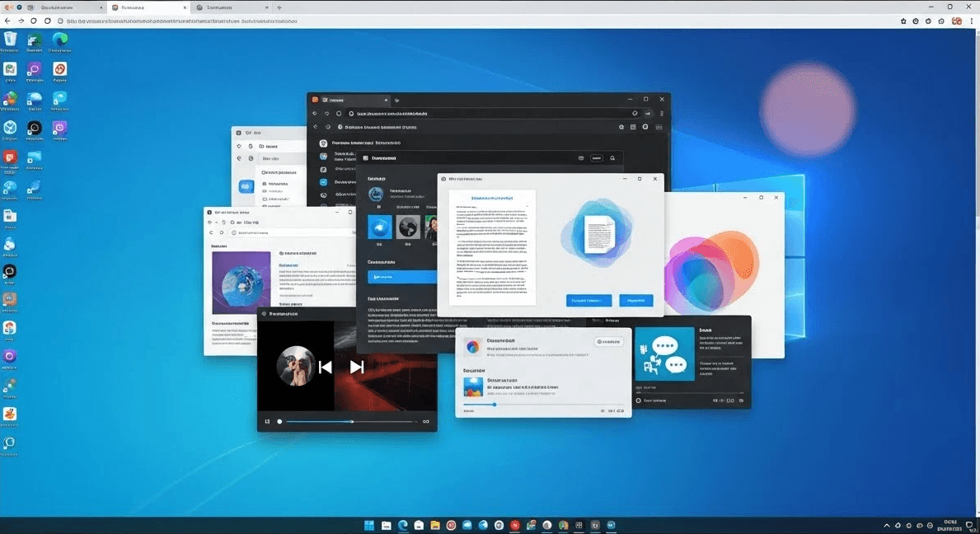Open the red square desktop icon
The height and width of the screenshot is (534, 980).
[10, 157]
